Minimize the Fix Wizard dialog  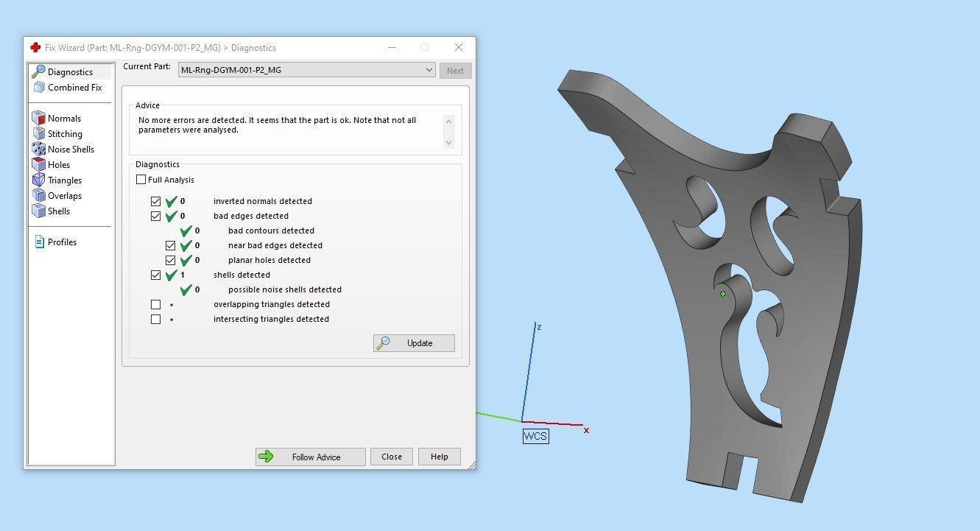pyautogui.click(x=392, y=47)
